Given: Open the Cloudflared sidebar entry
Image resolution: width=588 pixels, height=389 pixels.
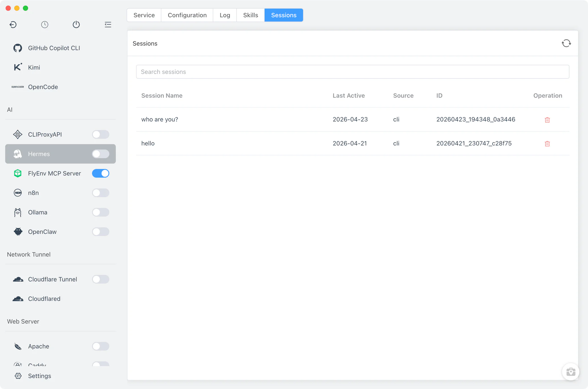Looking at the screenshot, I should [x=60, y=299].
